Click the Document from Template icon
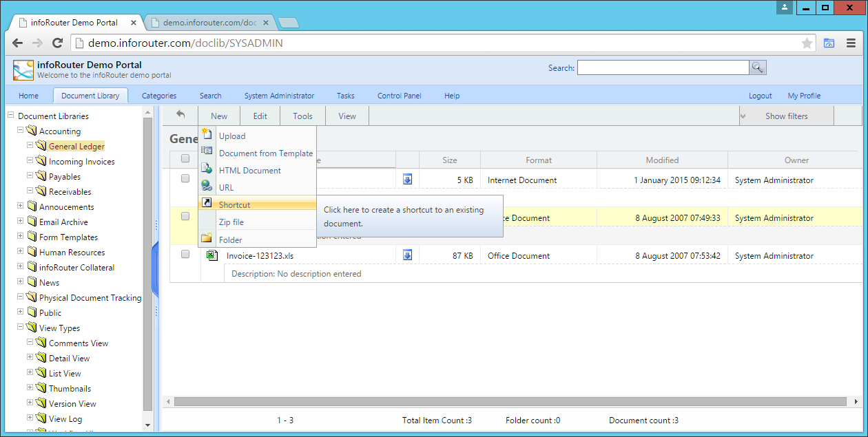This screenshot has width=868, height=437. 207,151
